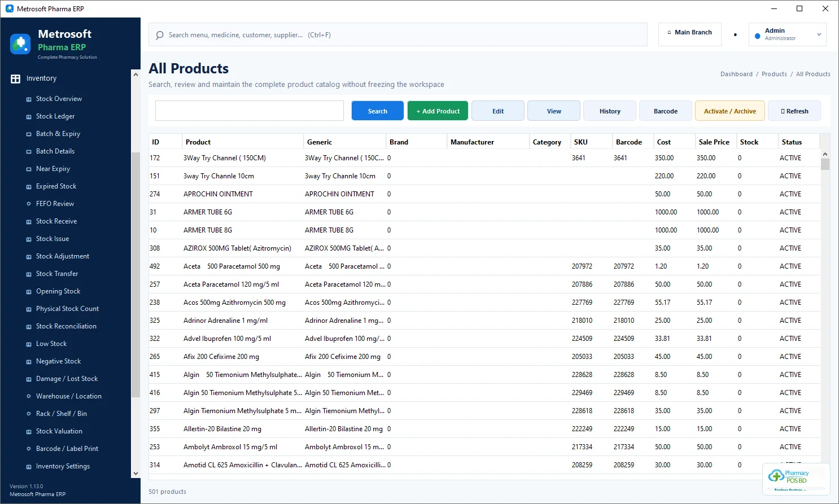This screenshot has width=839, height=504.
Task: Focus the global search menu field
Action: tap(398, 34)
